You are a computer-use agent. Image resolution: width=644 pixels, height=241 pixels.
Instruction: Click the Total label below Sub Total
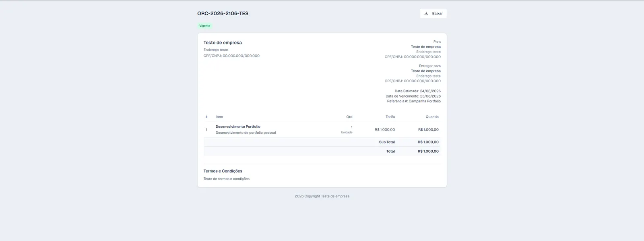point(390,152)
